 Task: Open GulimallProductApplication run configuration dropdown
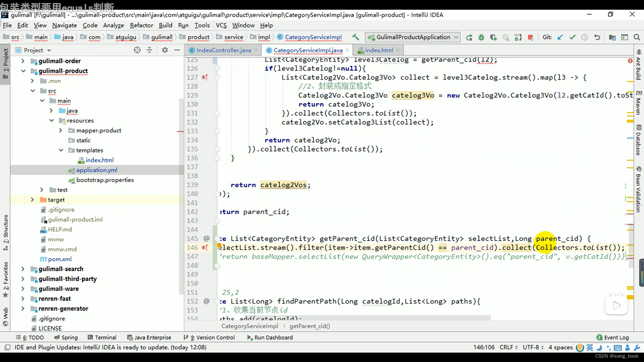(413, 37)
